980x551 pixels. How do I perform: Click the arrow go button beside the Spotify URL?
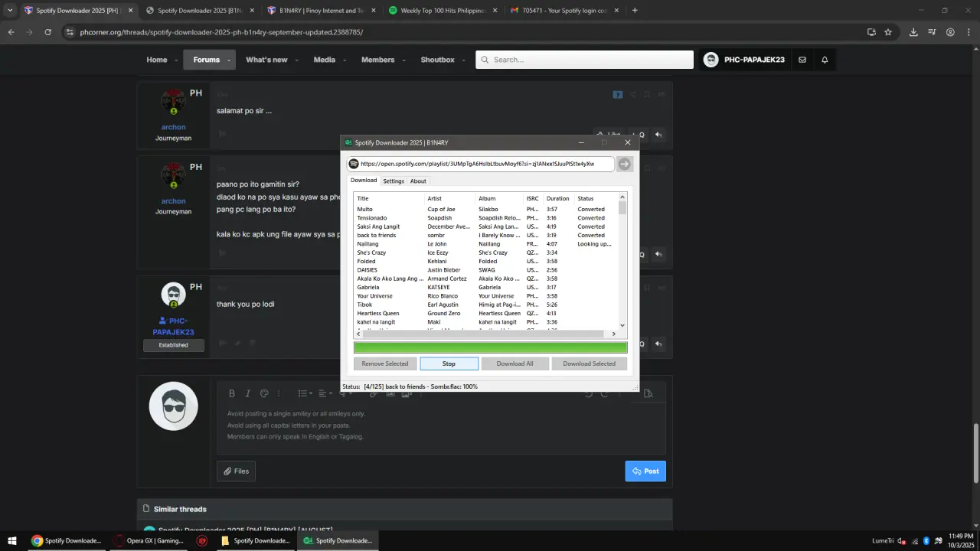[x=625, y=164]
